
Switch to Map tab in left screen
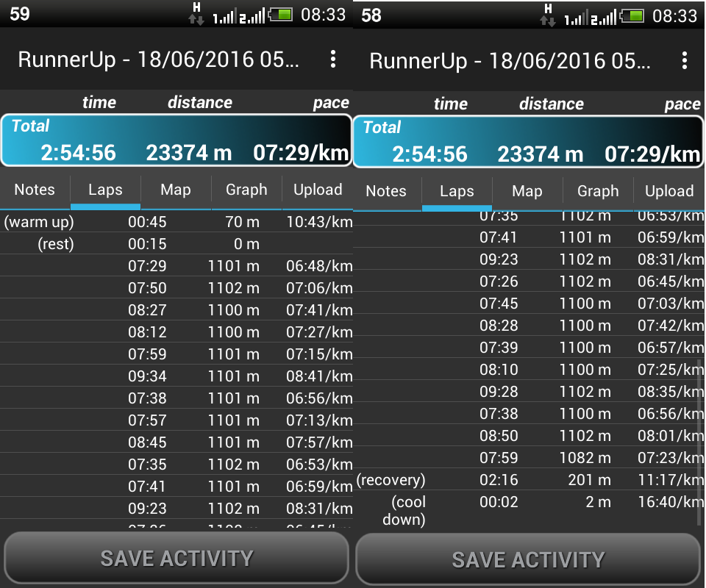(x=176, y=190)
